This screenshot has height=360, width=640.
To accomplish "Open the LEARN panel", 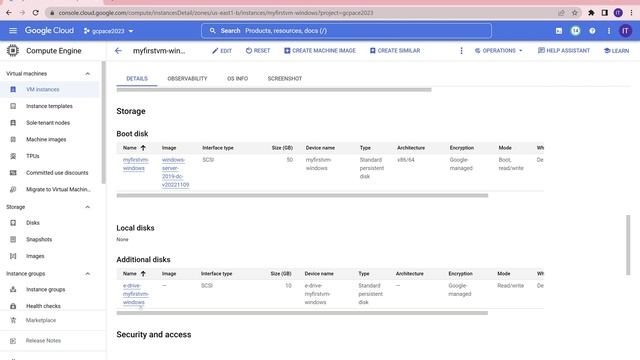I will point(616,51).
